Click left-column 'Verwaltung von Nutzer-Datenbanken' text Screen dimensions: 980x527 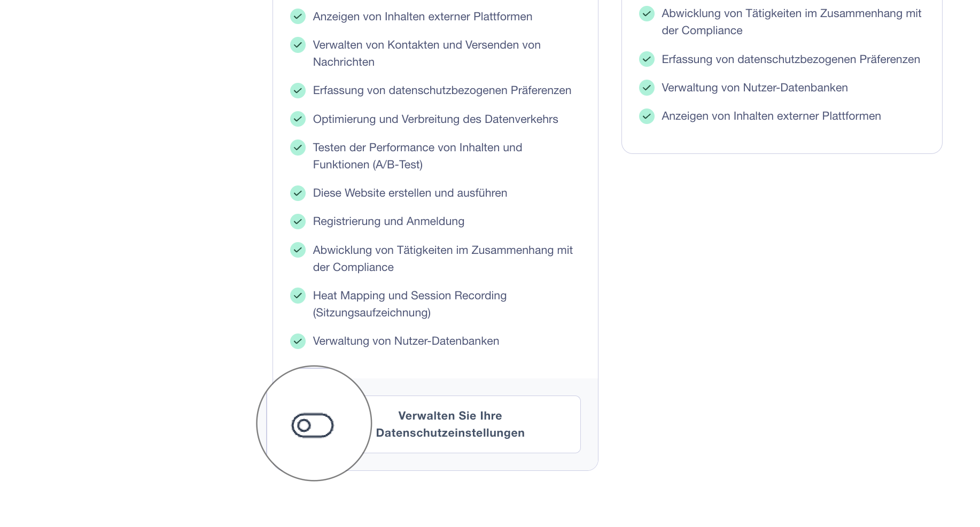click(406, 341)
